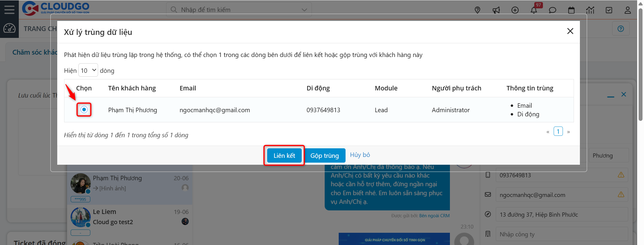Click the compass icon beside address field
The width and height of the screenshot is (644, 245).
488,214
